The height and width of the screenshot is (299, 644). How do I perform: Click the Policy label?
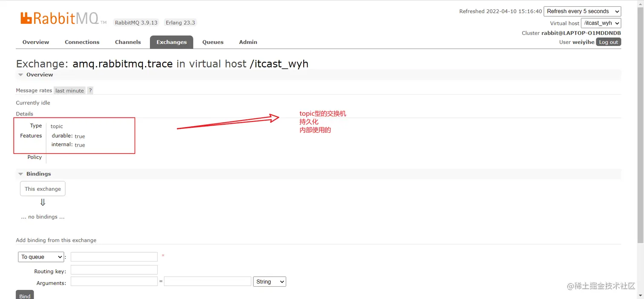point(34,157)
